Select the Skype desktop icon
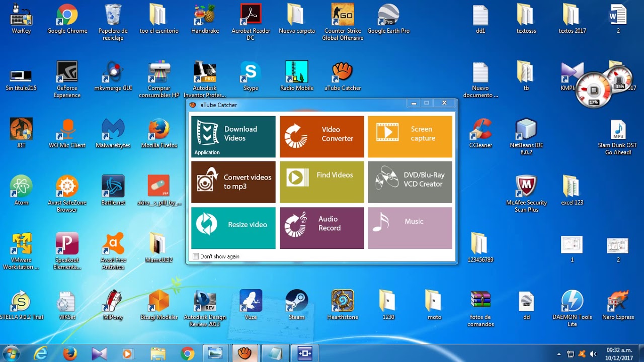Image resolution: width=644 pixels, height=362 pixels. coord(251,76)
